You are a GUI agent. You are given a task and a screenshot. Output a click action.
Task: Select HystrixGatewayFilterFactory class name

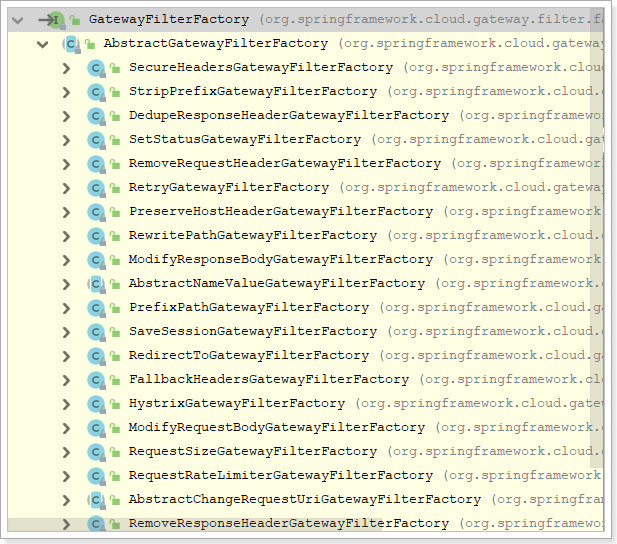[x=237, y=403]
